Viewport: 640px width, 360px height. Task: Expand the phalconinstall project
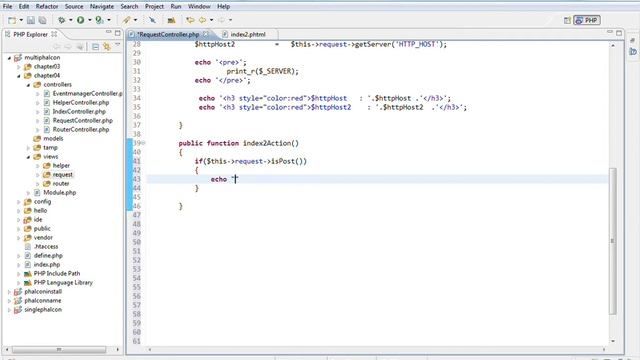(9, 292)
